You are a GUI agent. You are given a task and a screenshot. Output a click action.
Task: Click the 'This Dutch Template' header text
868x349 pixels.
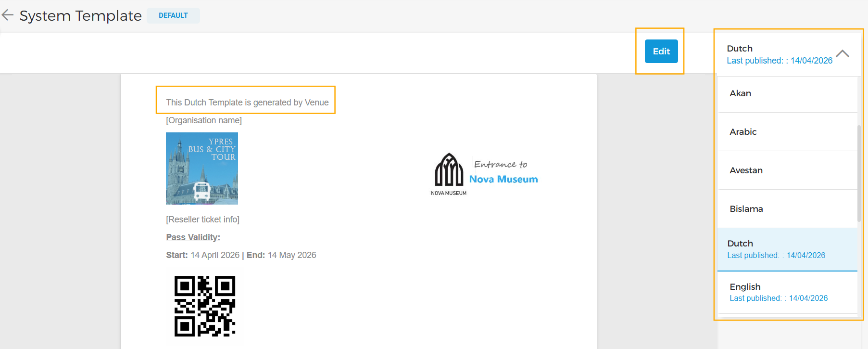[247, 103]
